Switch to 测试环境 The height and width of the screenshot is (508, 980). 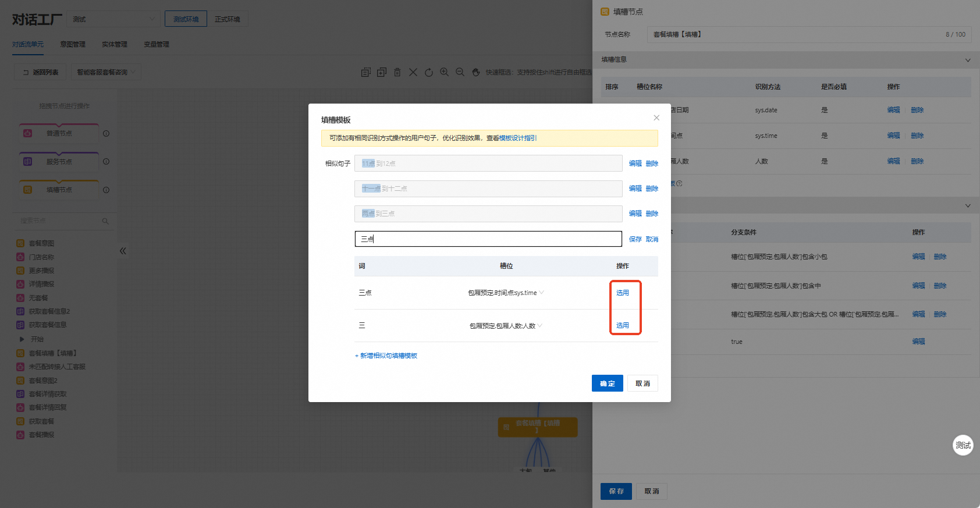186,19
